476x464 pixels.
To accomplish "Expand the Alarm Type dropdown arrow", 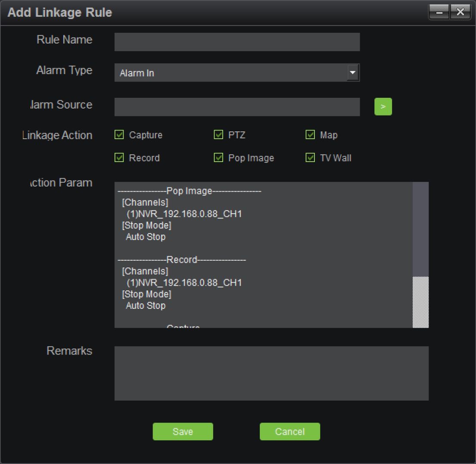I will [x=353, y=73].
